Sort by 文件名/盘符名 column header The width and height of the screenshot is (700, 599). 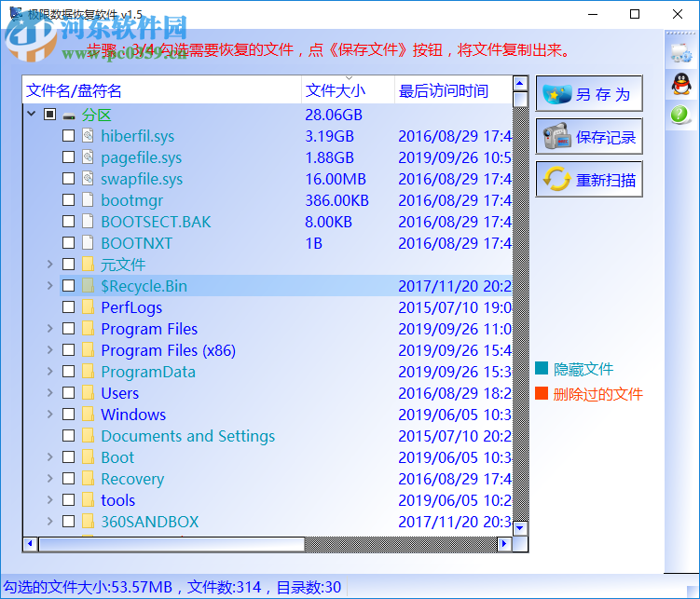pos(162,90)
